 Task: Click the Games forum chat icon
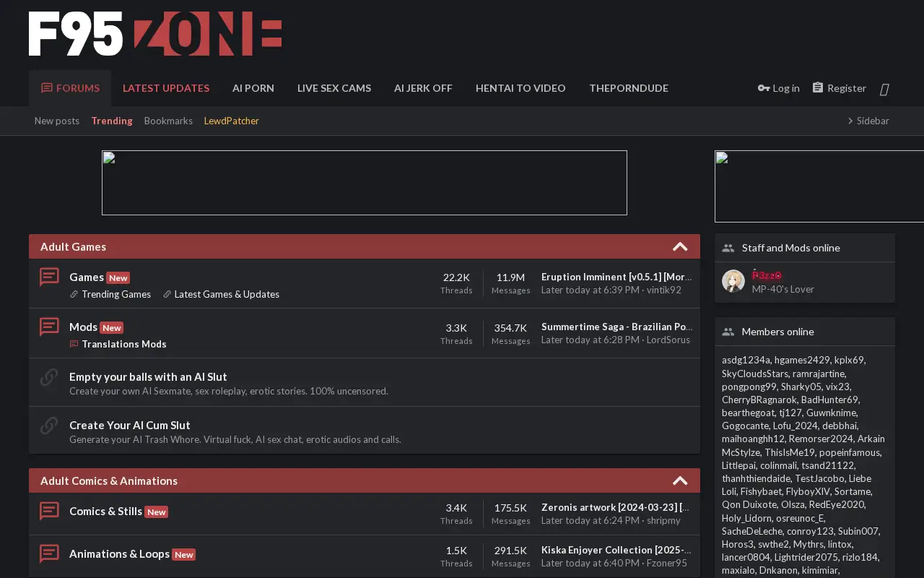(x=49, y=277)
